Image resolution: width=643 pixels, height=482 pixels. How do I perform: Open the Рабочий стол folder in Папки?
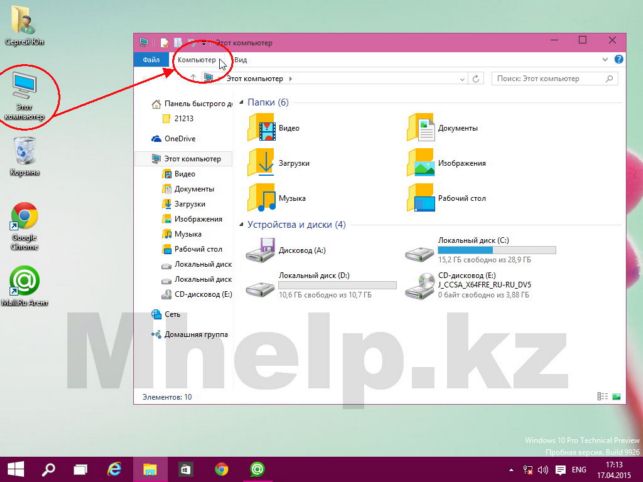(x=446, y=198)
